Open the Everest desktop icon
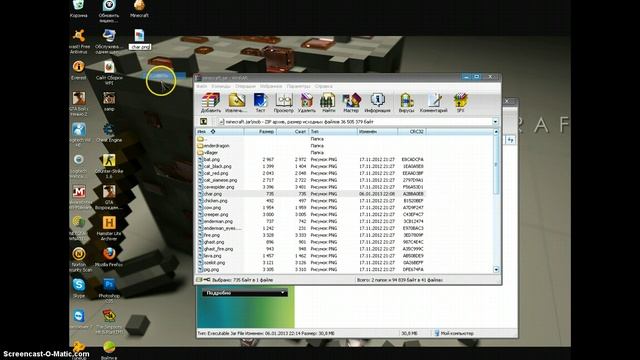This screenshot has width=640, height=360. coord(79,70)
